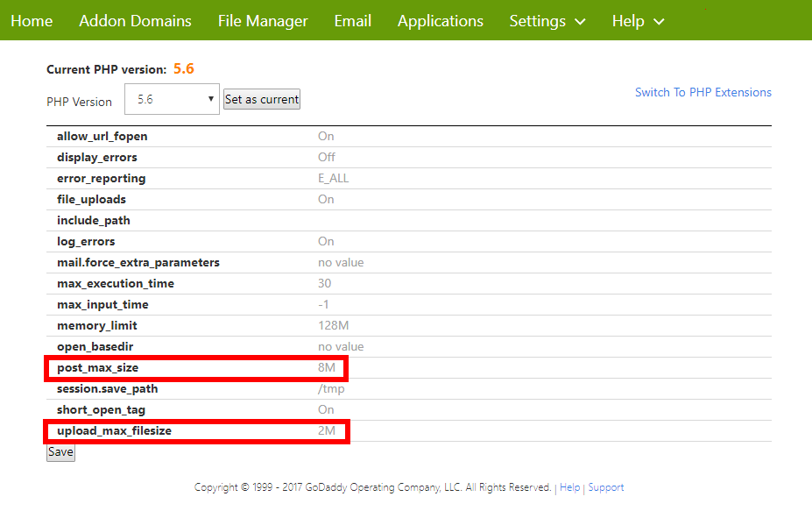Open the Switch To PHP Extensions link

coord(703,92)
